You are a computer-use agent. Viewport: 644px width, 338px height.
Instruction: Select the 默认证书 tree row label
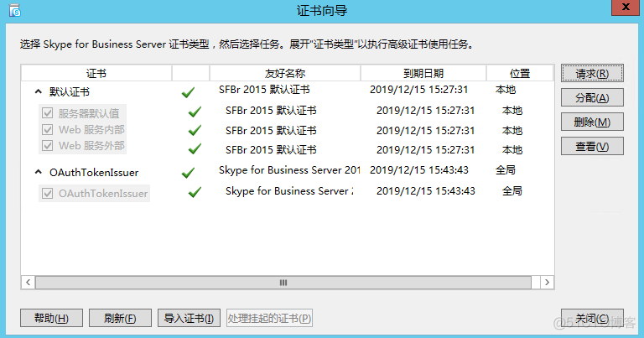click(70, 91)
